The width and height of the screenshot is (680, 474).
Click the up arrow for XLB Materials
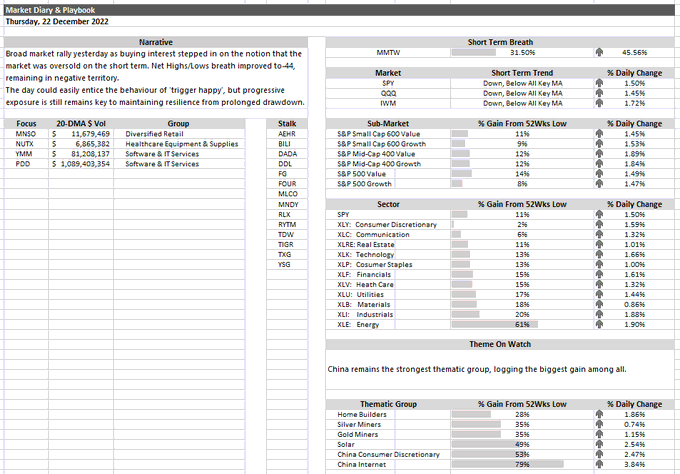[599, 304]
